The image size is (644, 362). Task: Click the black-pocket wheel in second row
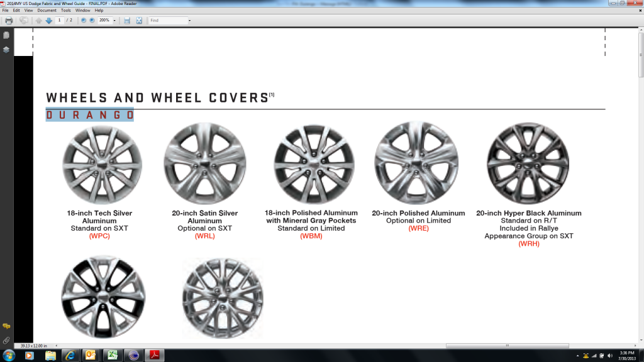104,297
